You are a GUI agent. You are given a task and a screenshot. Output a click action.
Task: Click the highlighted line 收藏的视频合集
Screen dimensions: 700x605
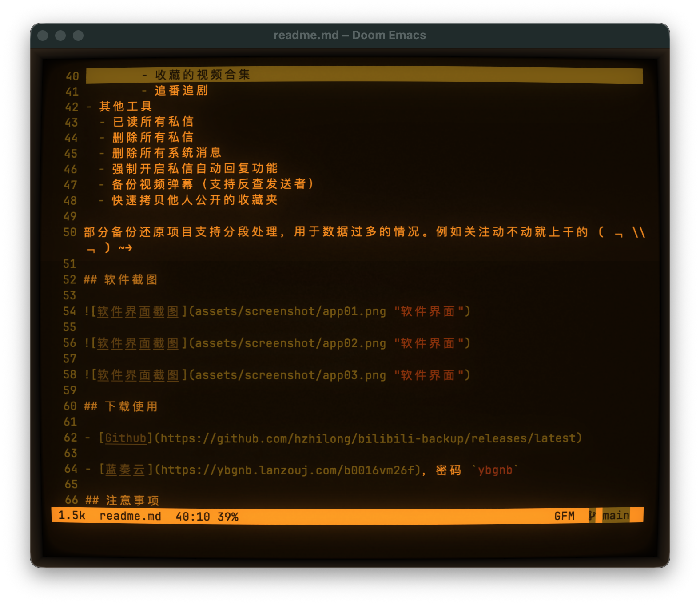[203, 75]
